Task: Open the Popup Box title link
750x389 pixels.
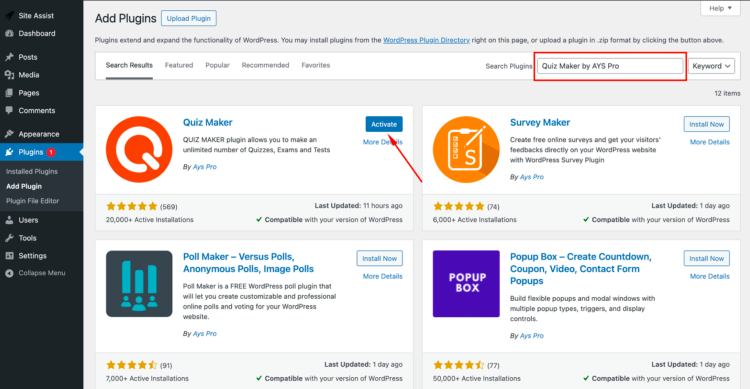Action: (x=581, y=269)
